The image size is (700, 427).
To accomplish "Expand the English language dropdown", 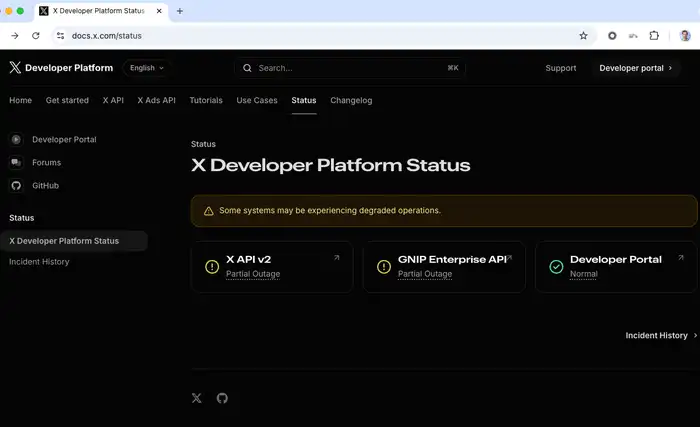I will (x=146, y=68).
